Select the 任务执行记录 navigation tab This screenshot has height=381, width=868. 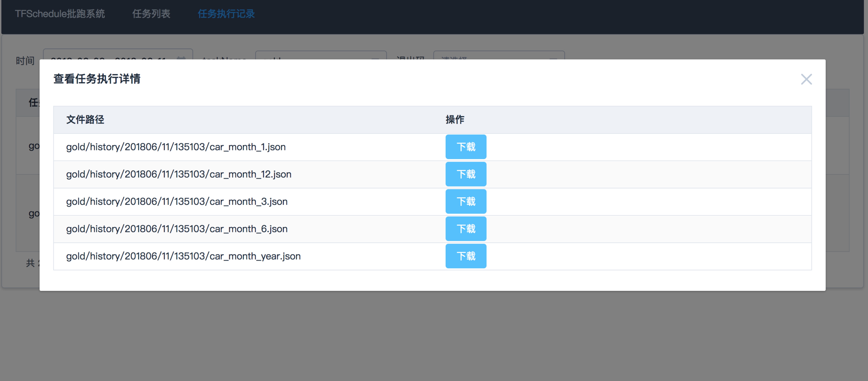[226, 14]
